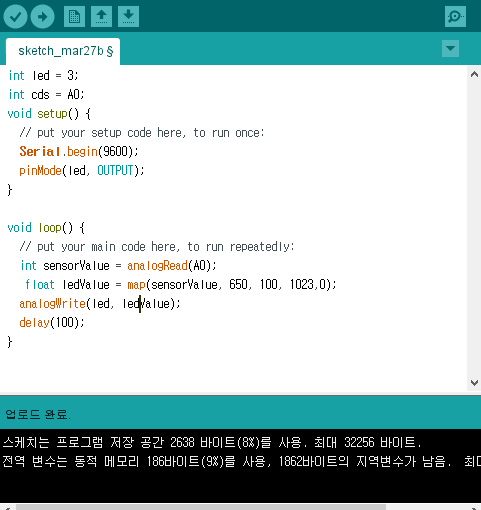Viewport: 481px width, 510px height.
Task: Click the '업로드 완료.' status message
Action: pos(38,414)
